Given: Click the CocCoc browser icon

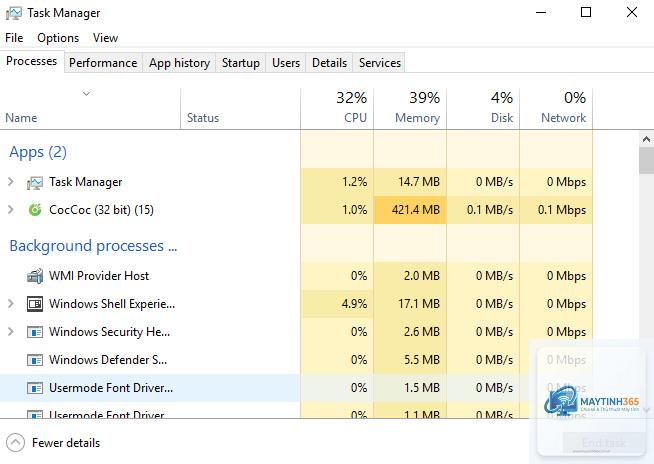Looking at the screenshot, I should pos(35,210).
